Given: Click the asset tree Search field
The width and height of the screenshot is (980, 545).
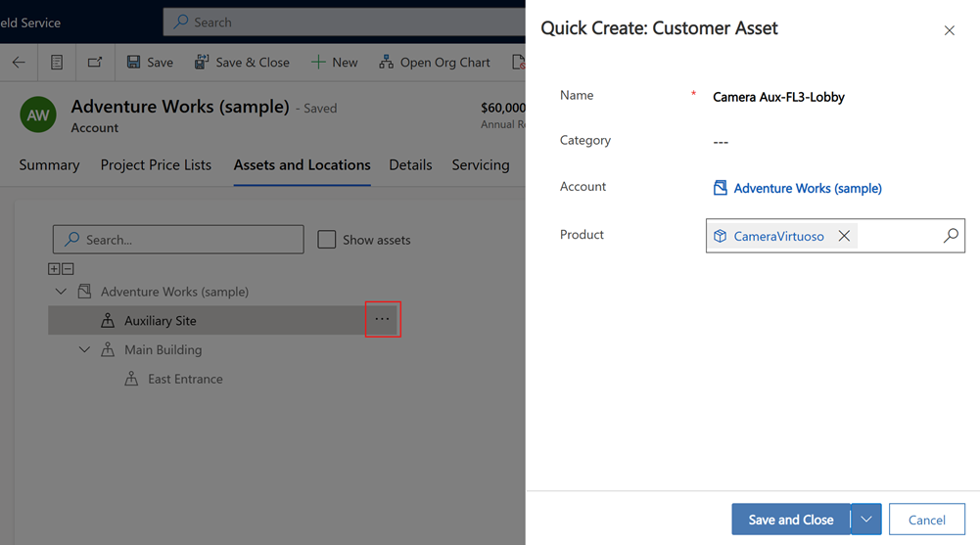Looking at the screenshot, I should 178,240.
